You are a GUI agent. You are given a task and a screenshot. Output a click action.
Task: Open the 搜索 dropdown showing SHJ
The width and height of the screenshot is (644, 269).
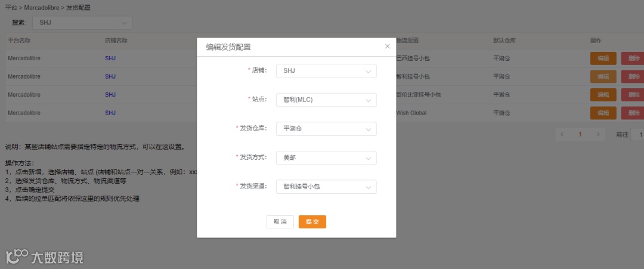[82, 23]
